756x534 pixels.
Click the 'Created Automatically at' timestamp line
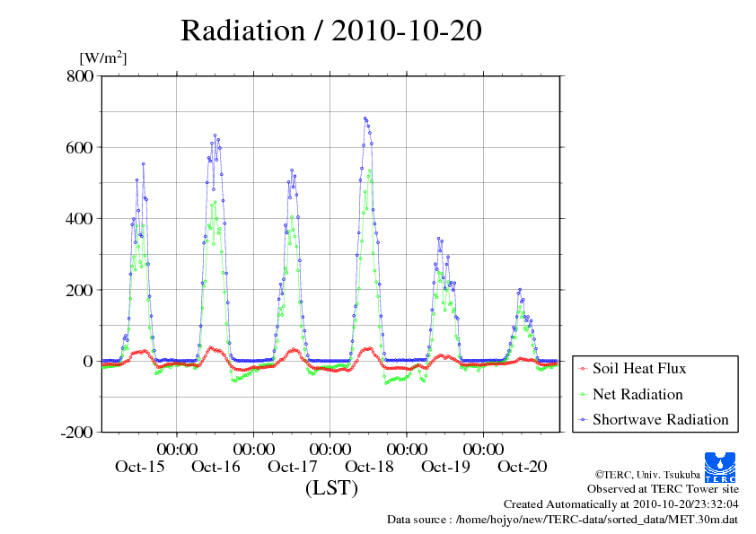[621, 504]
